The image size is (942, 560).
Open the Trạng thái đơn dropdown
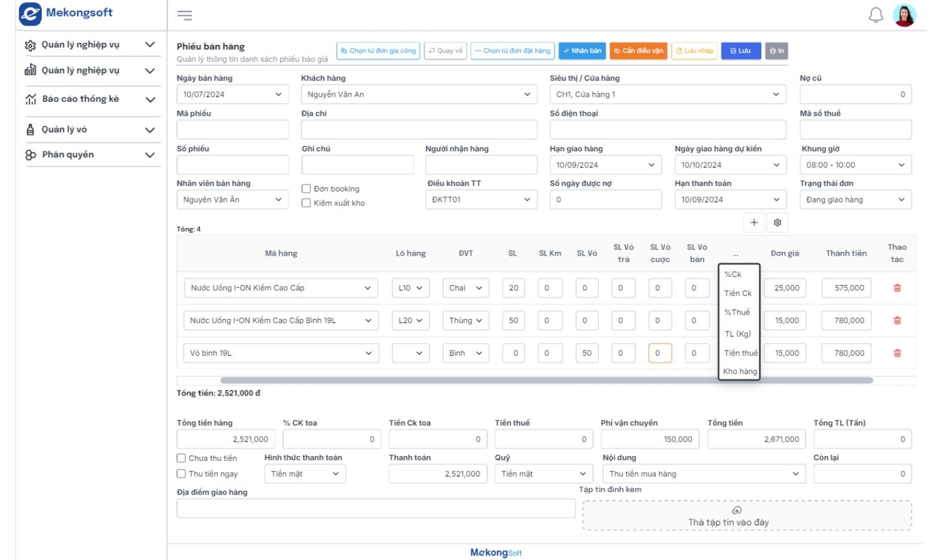coord(855,200)
